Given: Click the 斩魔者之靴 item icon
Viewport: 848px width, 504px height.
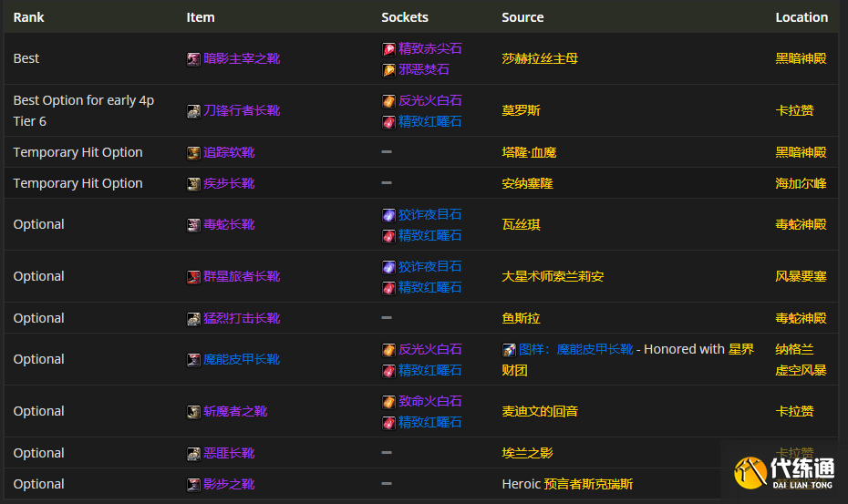Looking at the screenshot, I should pyautogui.click(x=193, y=412).
